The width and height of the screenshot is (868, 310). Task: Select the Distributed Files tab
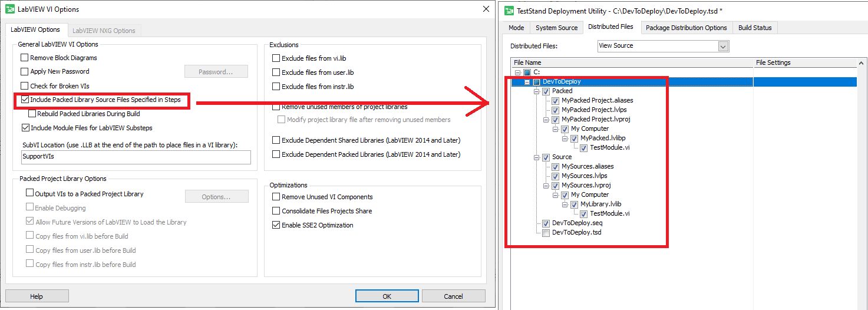coord(610,27)
